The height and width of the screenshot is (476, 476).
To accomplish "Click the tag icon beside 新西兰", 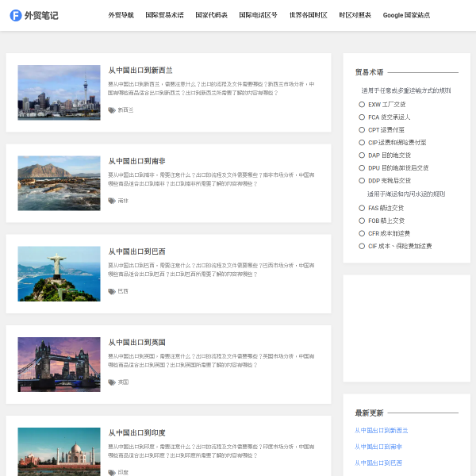I will pos(112,110).
